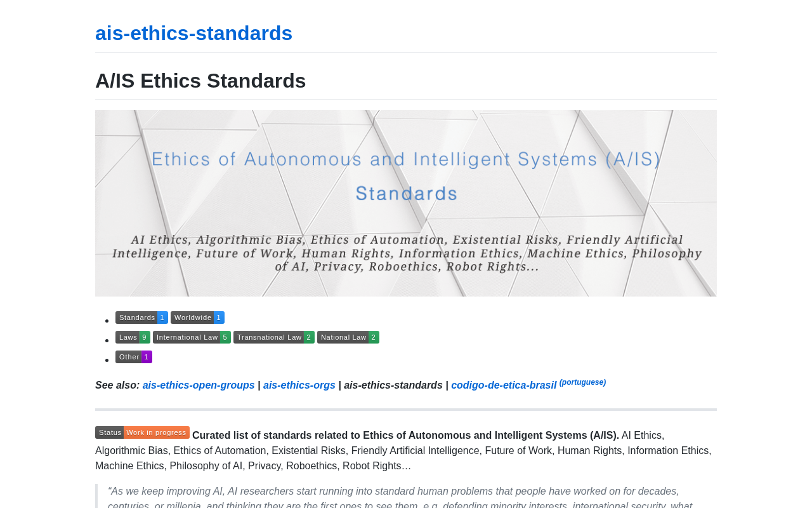This screenshot has width=812, height=508.
Task: Click the count on the Laws badge
Action: 145,337
